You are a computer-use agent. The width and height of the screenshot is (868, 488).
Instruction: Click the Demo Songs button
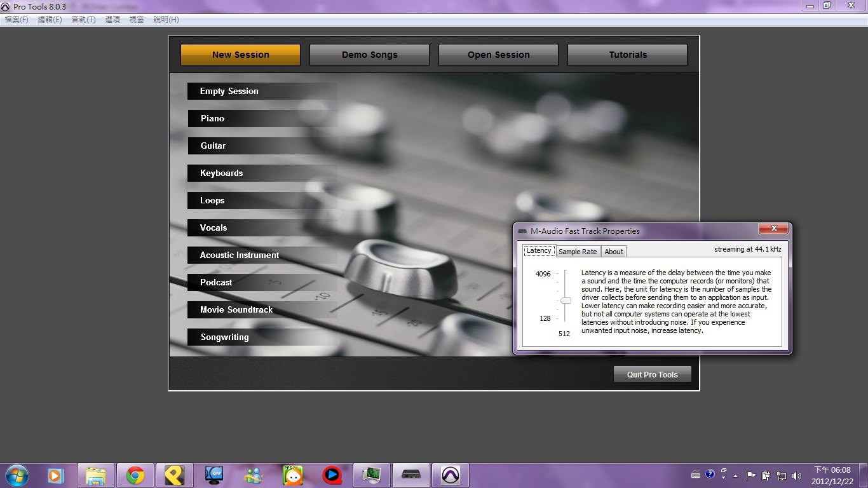pyautogui.click(x=369, y=55)
